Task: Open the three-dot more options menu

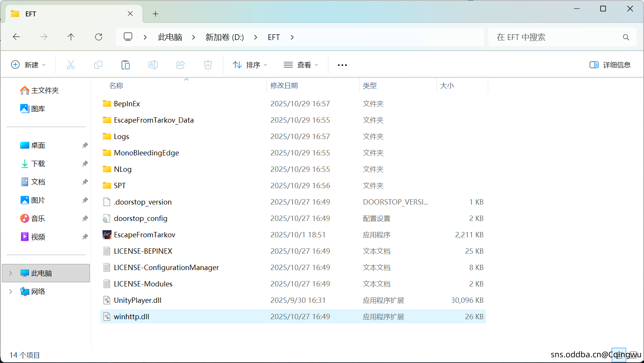Action: click(342, 65)
